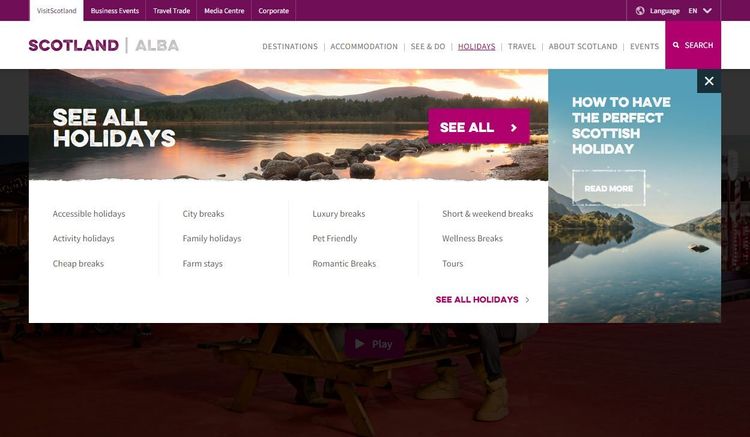Close the Holidays mega menu

click(x=709, y=81)
